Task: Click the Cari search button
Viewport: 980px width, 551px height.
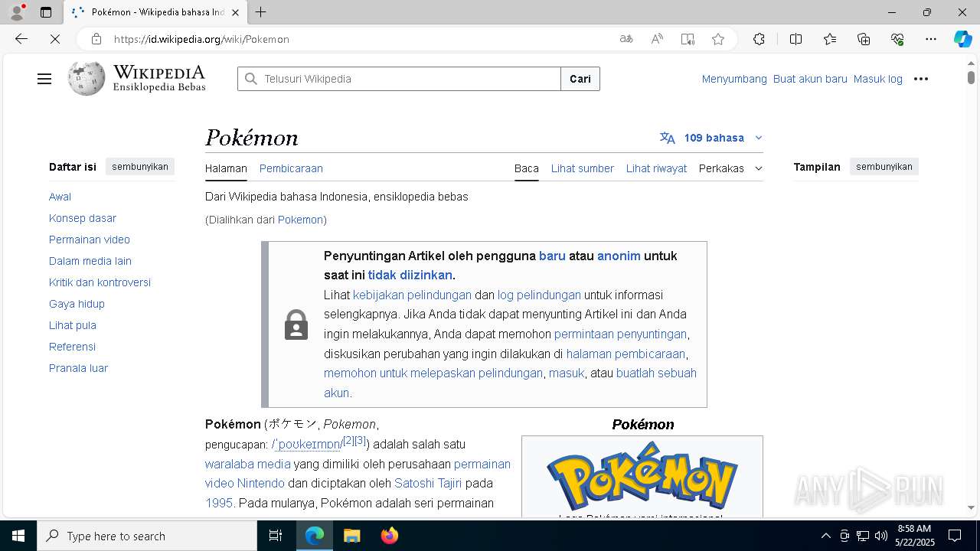Action: click(x=580, y=79)
